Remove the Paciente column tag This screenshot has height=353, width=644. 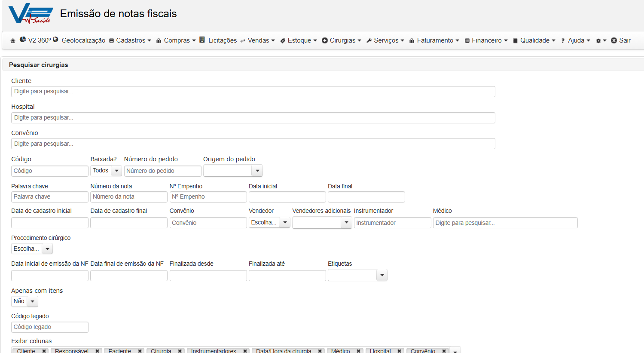pyautogui.click(x=140, y=351)
